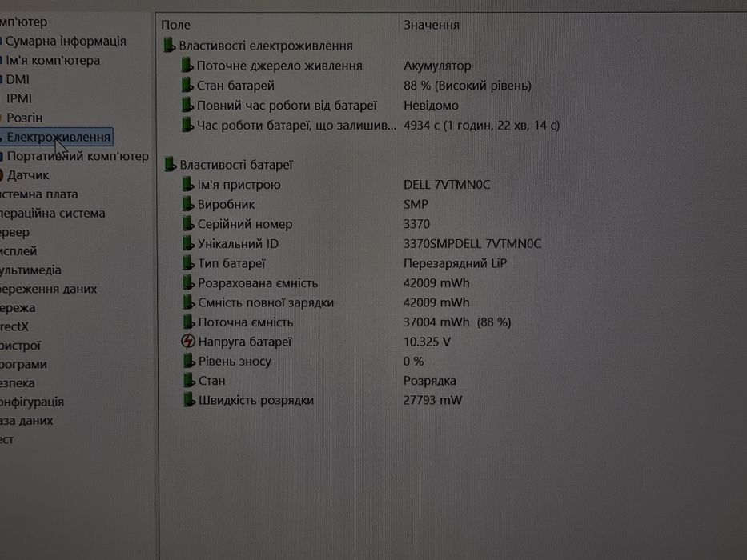Select the value DELL 7VTMN0C for Ім'я пристрою
Viewport: 747px width, 560px height.
pyautogui.click(x=447, y=184)
